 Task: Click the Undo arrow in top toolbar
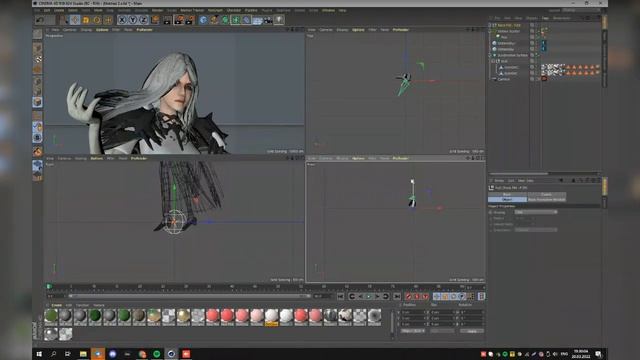tap(40, 20)
